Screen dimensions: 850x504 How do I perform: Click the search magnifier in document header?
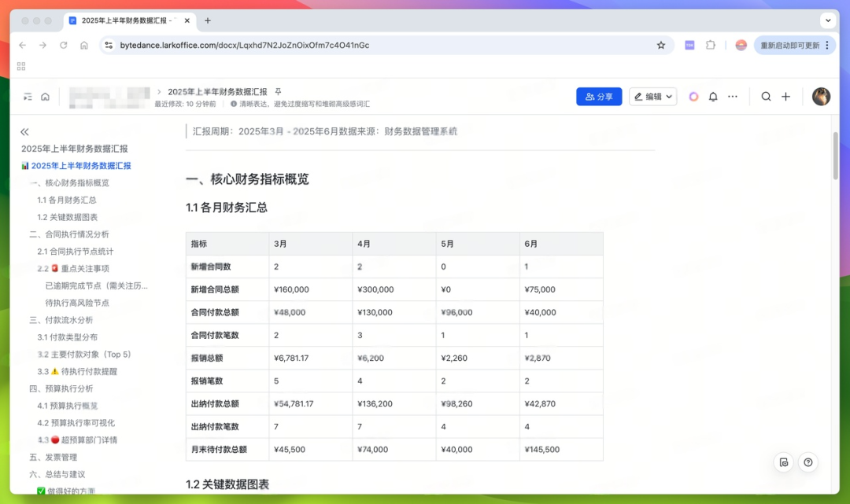pos(766,97)
